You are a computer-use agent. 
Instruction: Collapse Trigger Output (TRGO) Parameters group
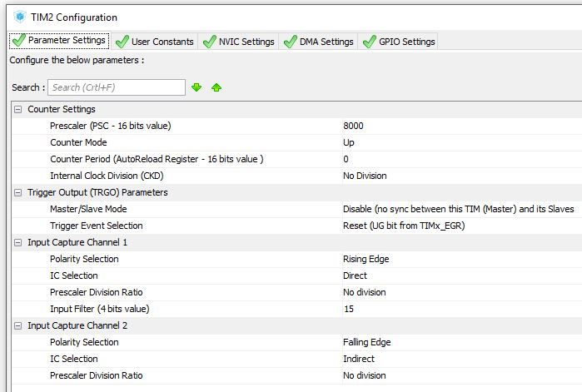[17, 192]
